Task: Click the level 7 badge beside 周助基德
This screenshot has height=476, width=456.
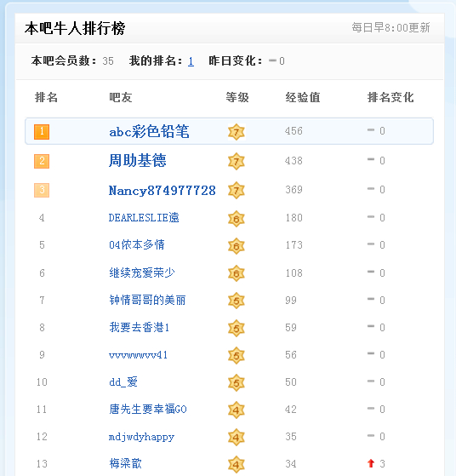Action: [237, 161]
